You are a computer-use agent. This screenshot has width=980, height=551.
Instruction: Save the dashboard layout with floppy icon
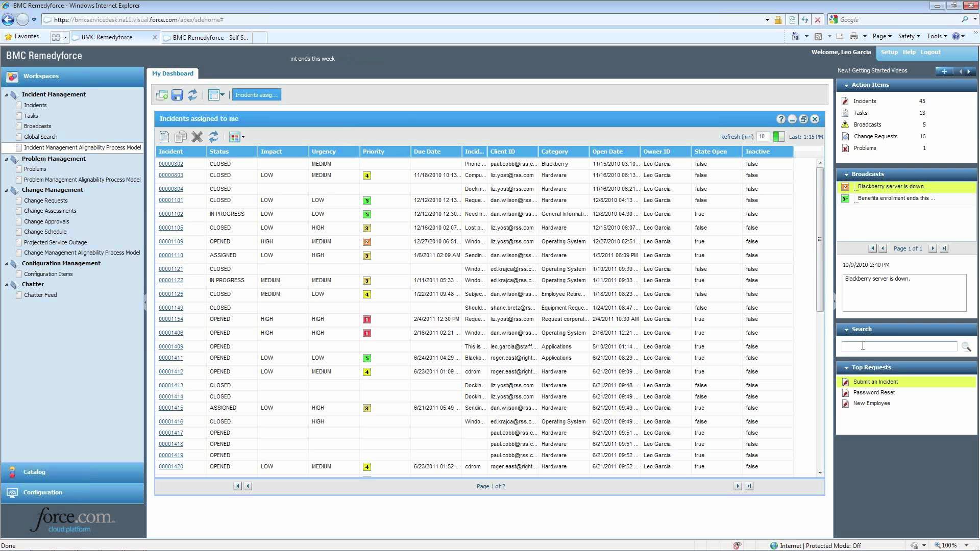177,95
